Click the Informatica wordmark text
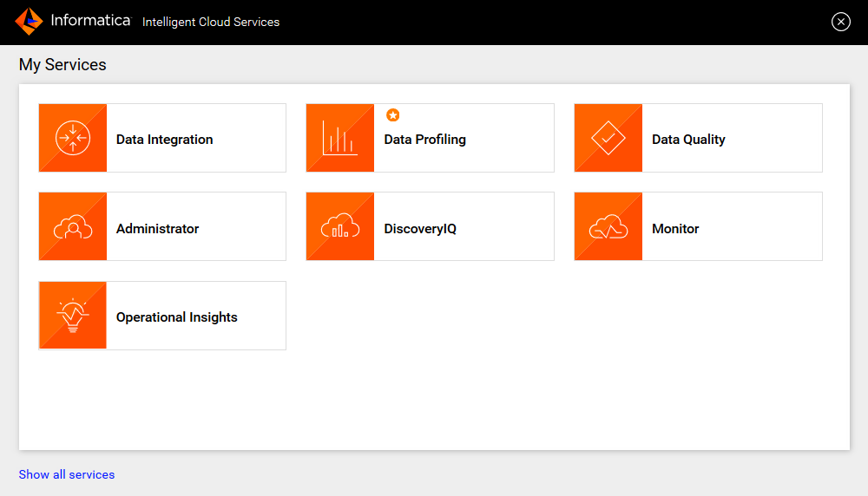Screen dimensions: 868x496 [90, 21]
